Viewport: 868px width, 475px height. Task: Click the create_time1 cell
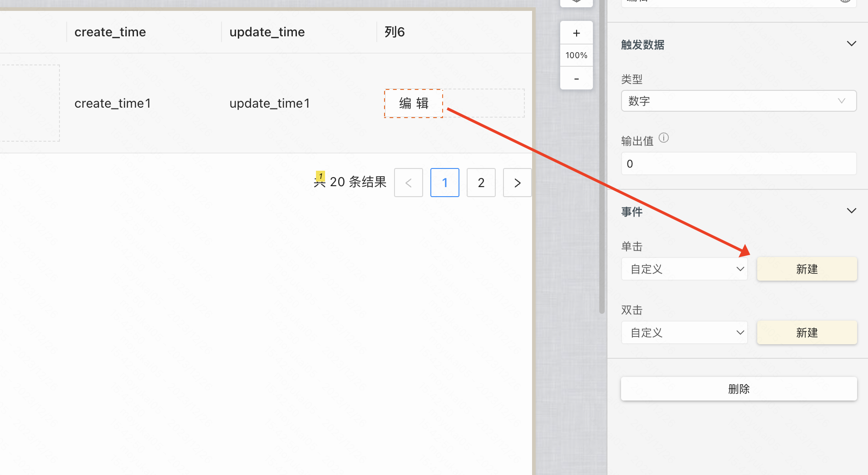[113, 104]
